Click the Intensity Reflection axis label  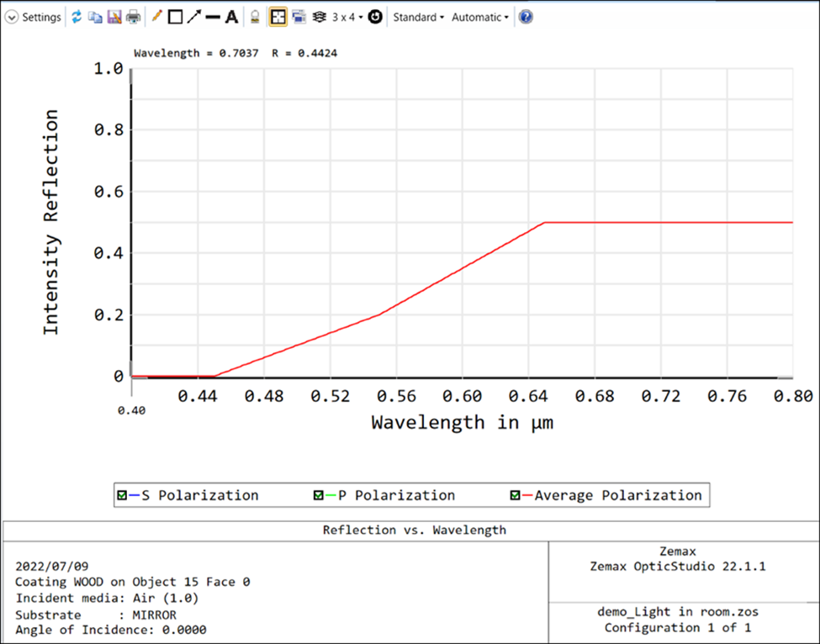point(50,222)
